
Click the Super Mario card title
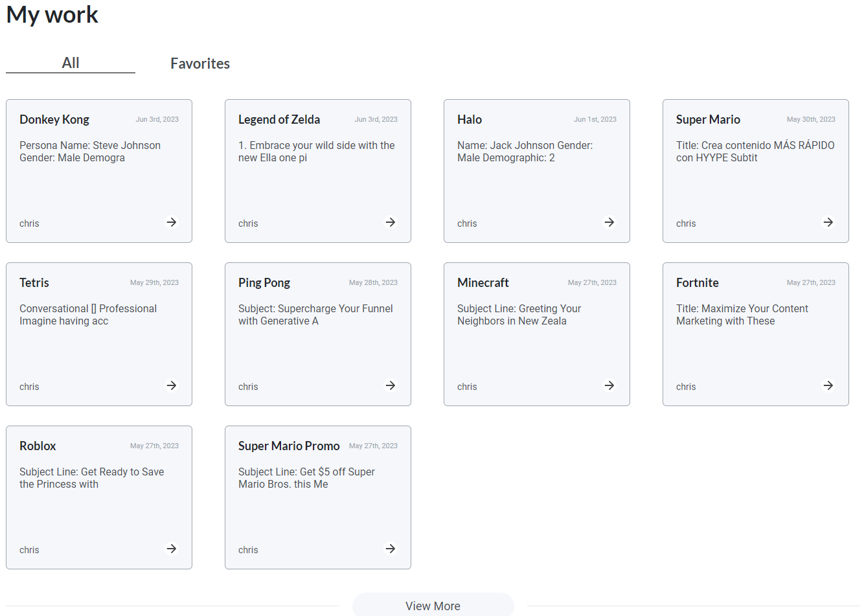pyautogui.click(x=708, y=119)
